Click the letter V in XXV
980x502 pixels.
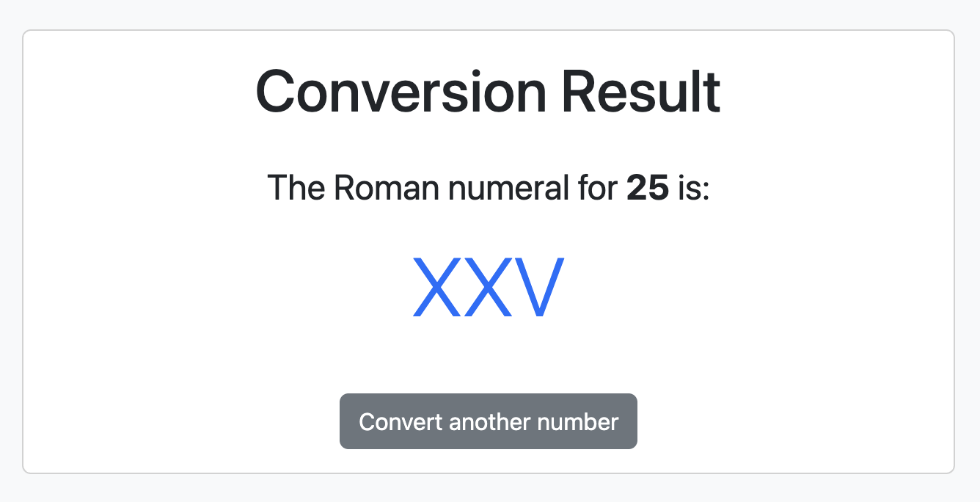click(x=538, y=287)
